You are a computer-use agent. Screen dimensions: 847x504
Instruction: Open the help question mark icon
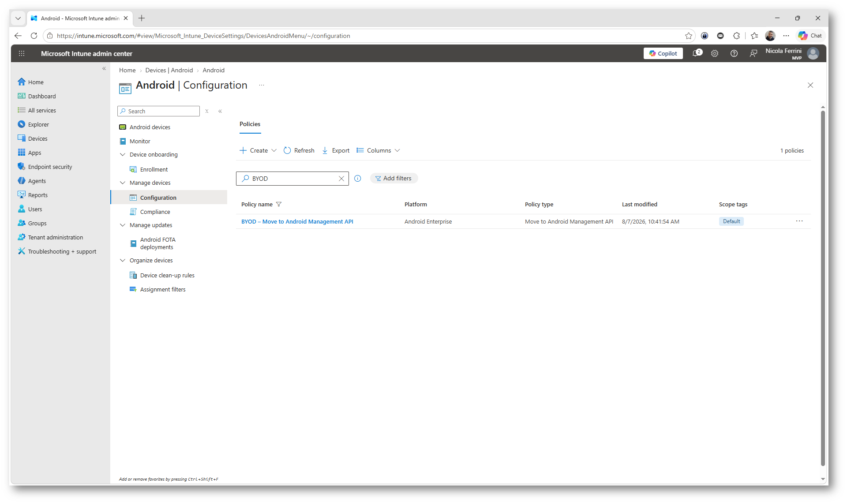coord(734,53)
